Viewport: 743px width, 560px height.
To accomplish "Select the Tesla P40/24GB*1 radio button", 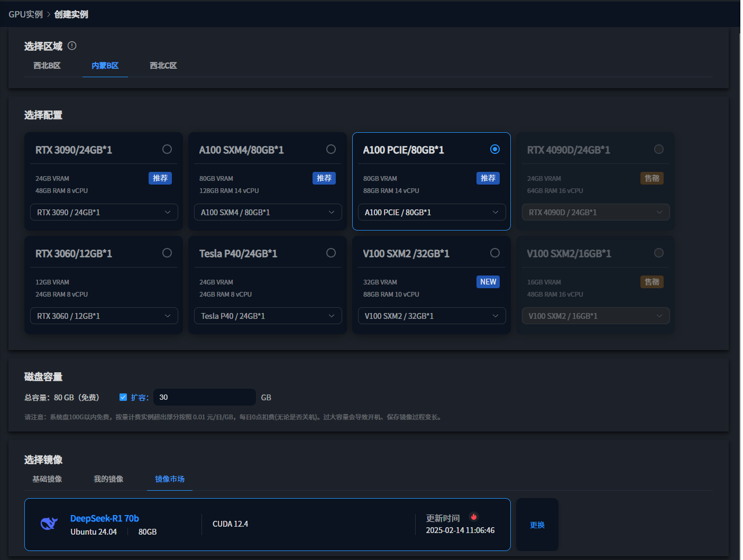I will [x=331, y=253].
